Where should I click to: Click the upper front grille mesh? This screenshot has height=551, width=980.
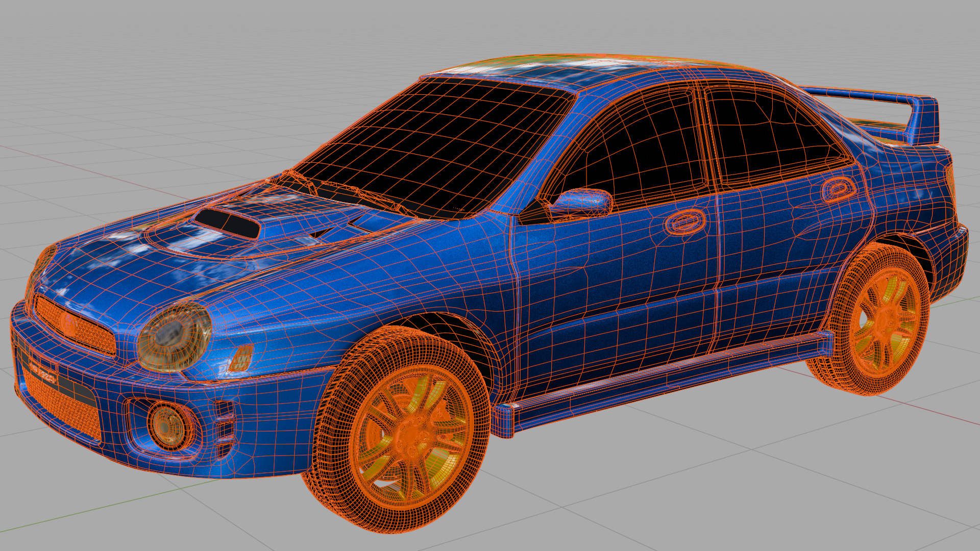pyautogui.click(x=74, y=327)
